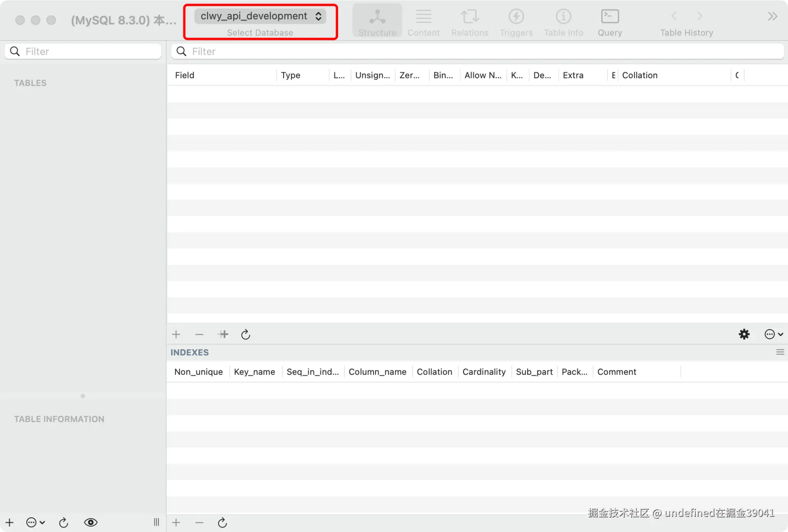Switch to the Content tab
The height and width of the screenshot is (532, 788).
pos(423,21)
